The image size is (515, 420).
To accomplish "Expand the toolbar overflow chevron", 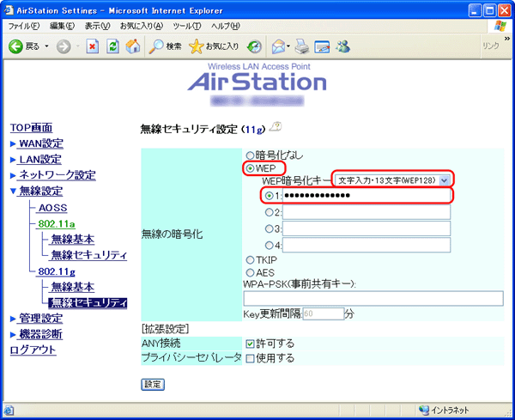I will [x=507, y=39].
